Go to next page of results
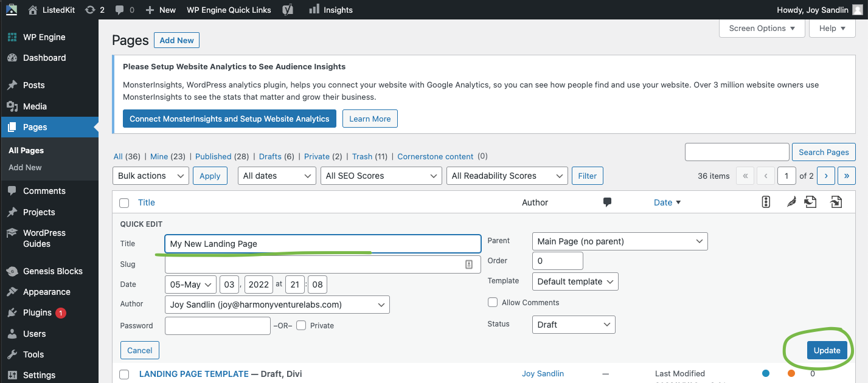The image size is (868, 383). click(825, 176)
